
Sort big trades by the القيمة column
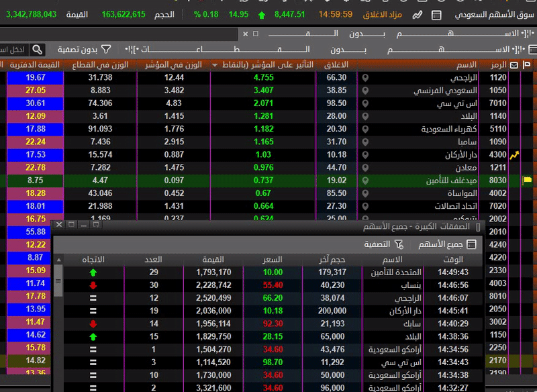click(x=217, y=259)
